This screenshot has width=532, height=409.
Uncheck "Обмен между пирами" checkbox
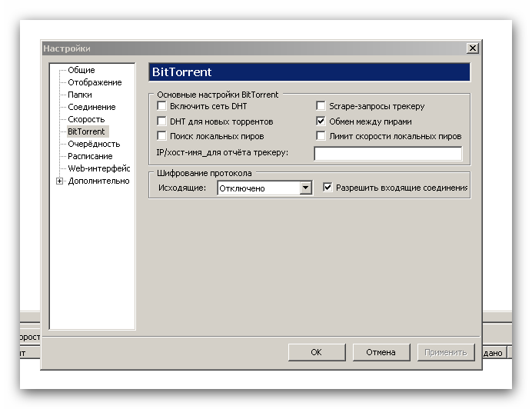321,121
